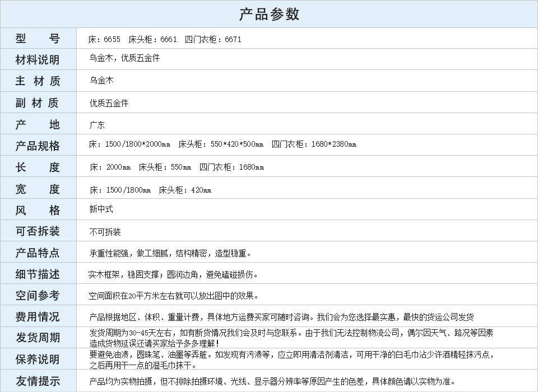Select the 产地 label cell
Viewport: 538px width, 392px height.
click(38, 124)
